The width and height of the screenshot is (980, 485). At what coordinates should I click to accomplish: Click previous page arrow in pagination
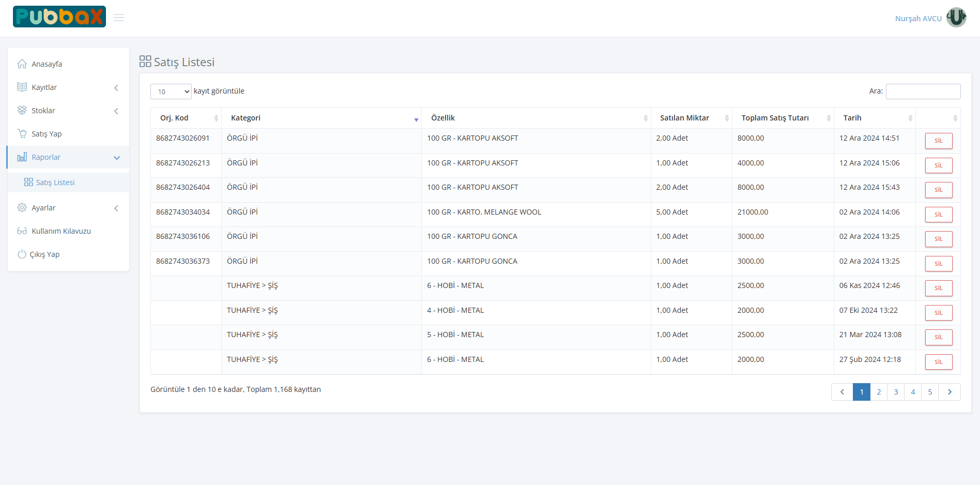point(842,392)
